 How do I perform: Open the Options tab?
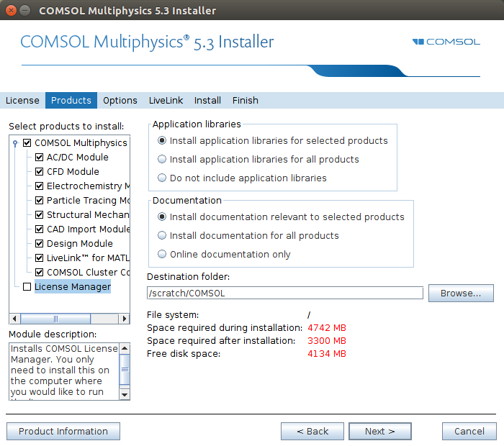[x=120, y=101]
